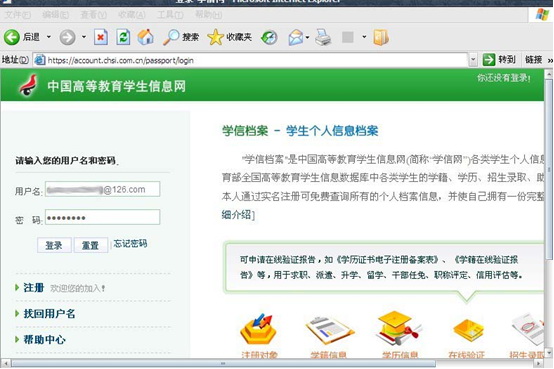Expand Forward button history dropdown
This screenshot has height=369, width=554.
[x=84, y=37]
